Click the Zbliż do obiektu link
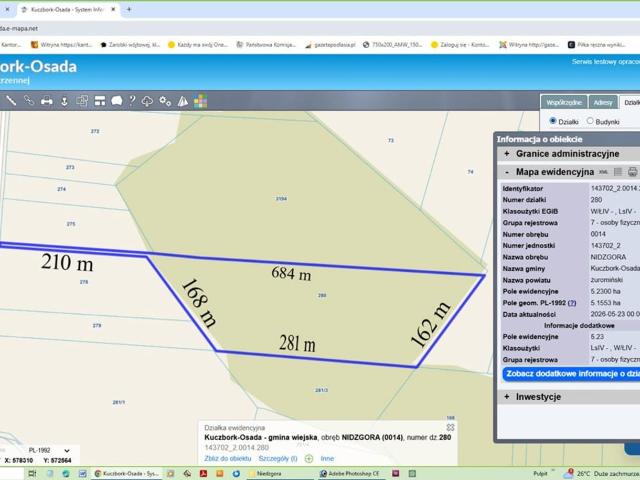 pyautogui.click(x=227, y=458)
